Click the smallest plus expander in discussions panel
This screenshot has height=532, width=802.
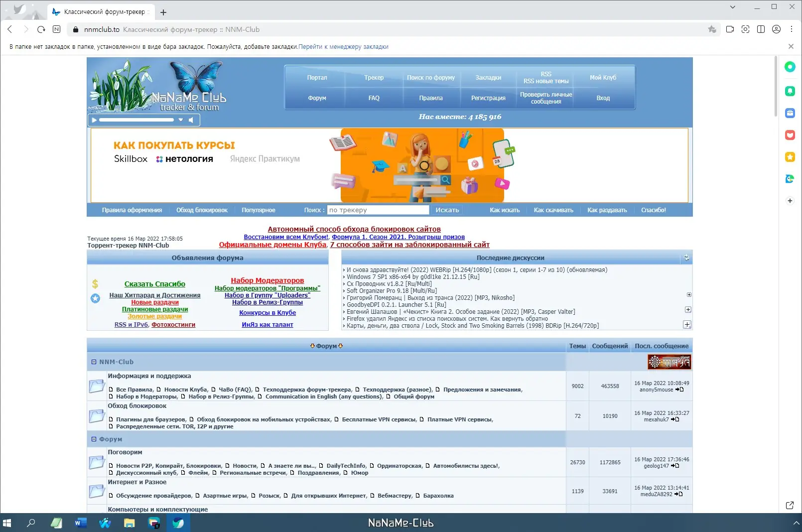(689, 295)
